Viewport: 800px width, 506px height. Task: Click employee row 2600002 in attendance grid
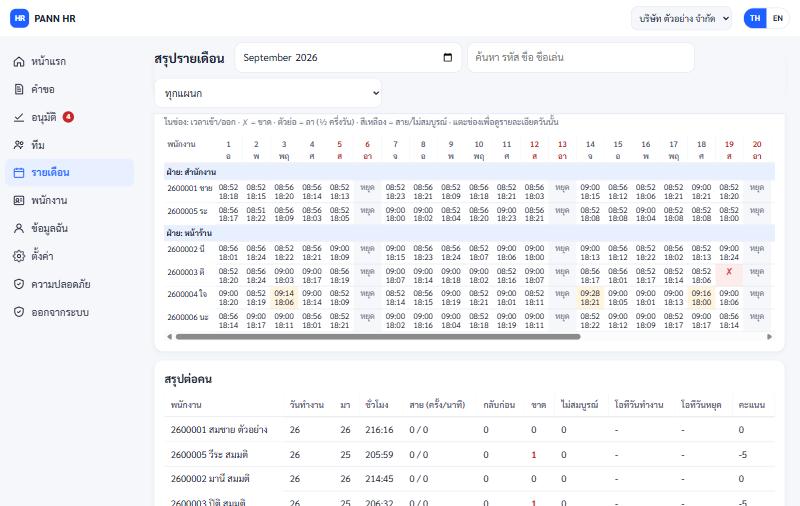click(x=469, y=253)
